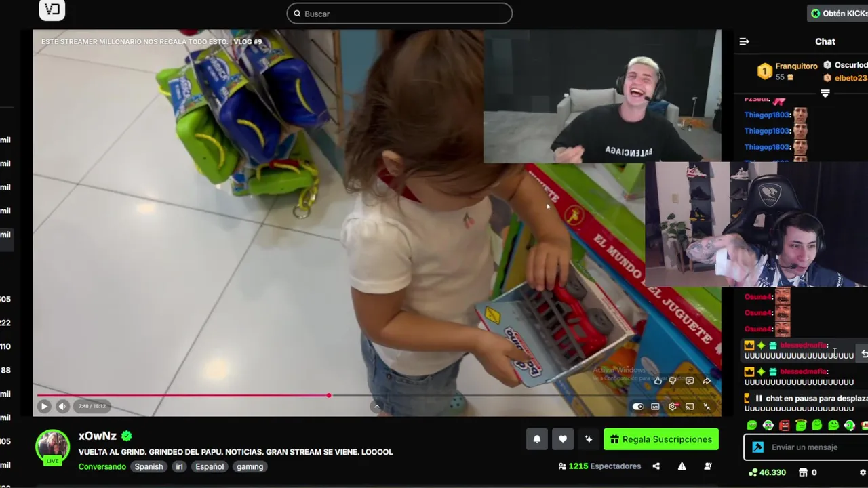The height and width of the screenshot is (488, 868).
Task: Expand the leaderboard chevron below Franquitoro
Action: pyautogui.click(x=825, y=94)
